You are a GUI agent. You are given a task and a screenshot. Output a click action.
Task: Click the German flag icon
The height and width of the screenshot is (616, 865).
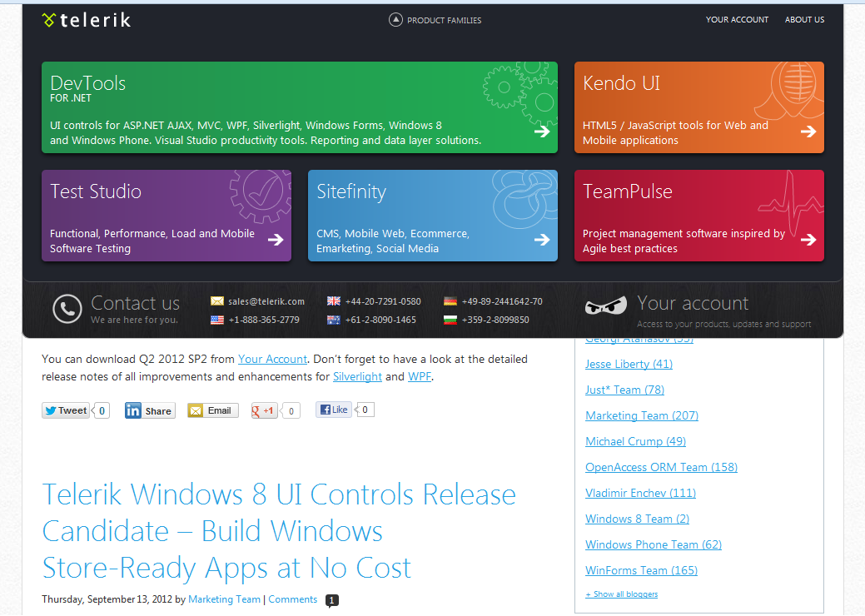tap(450, 301)
